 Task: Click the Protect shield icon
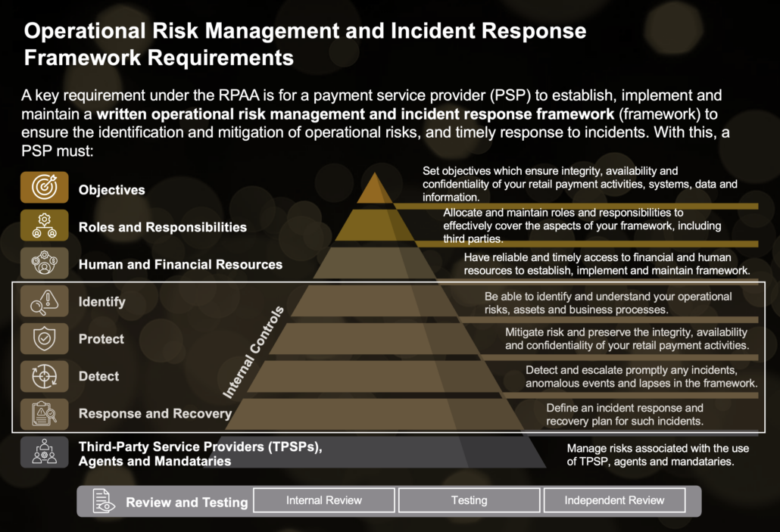coord(44,338)
